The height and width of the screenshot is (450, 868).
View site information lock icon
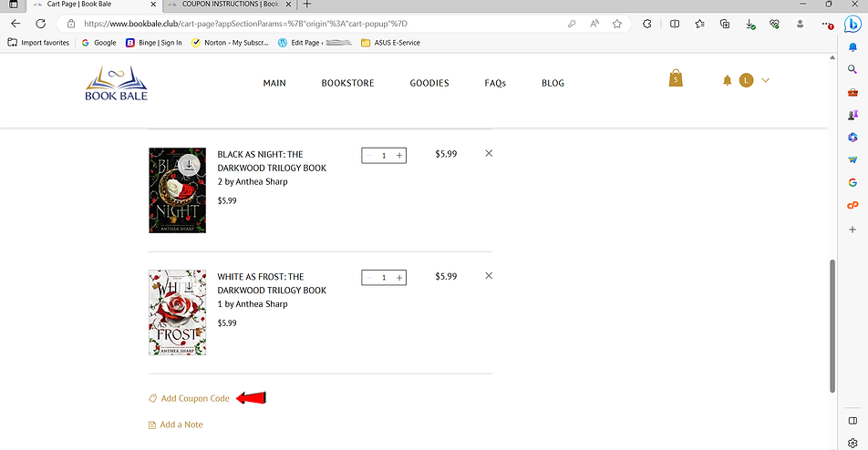(x=70, y=24)
